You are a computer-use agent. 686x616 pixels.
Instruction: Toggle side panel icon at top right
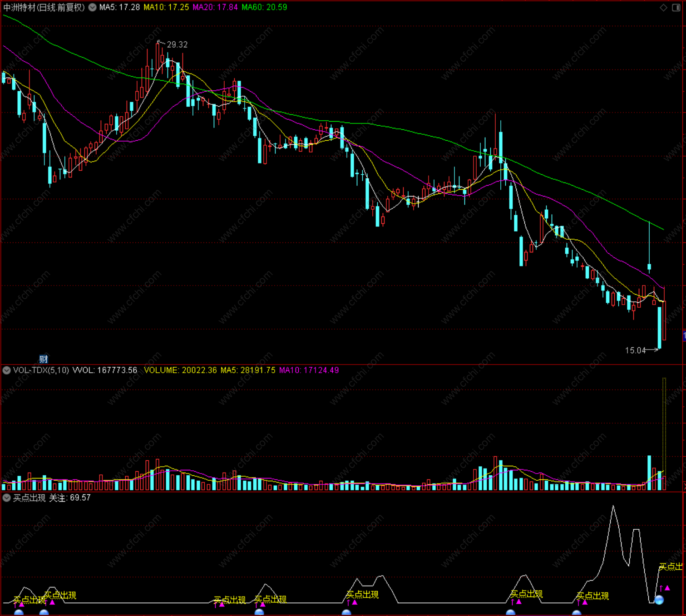[x=676, y=7]
